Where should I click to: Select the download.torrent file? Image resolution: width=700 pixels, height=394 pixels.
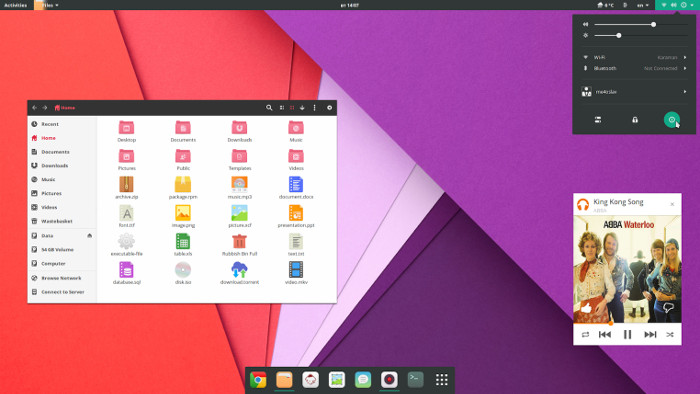[239, 270]
